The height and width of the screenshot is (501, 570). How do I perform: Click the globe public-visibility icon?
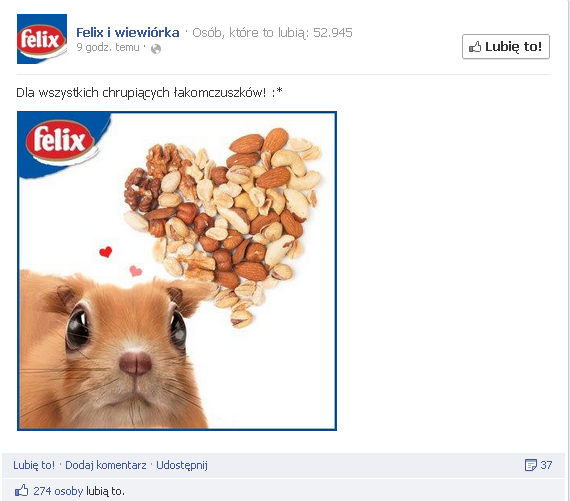tap(156, 49)
